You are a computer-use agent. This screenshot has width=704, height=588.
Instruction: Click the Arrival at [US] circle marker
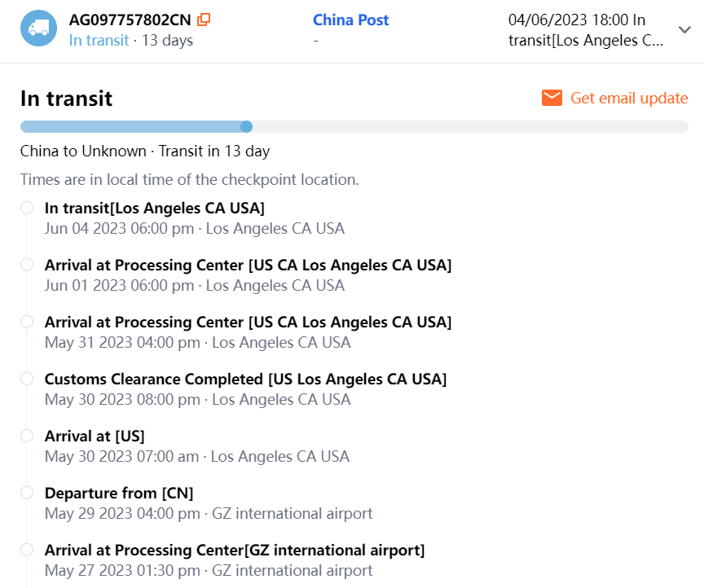[27, 436]
